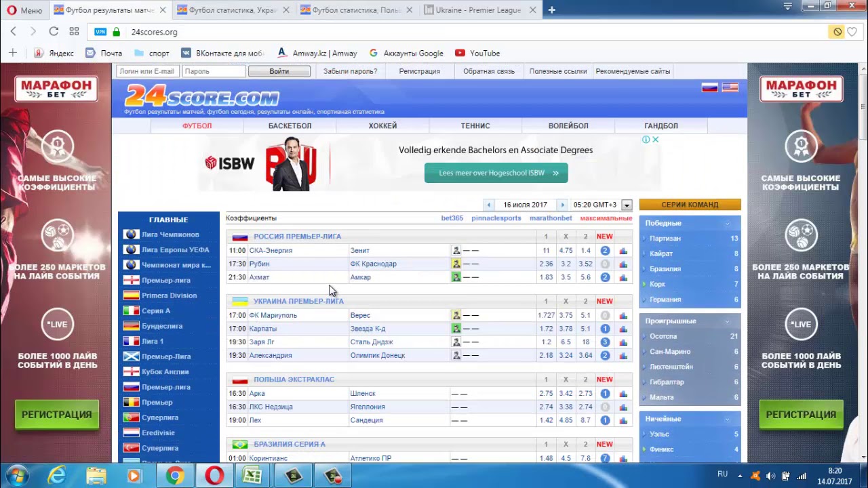Open Opera speed dial grid icon
The height and width of the screenshot is (488, 868).
[x=74, y=31]
